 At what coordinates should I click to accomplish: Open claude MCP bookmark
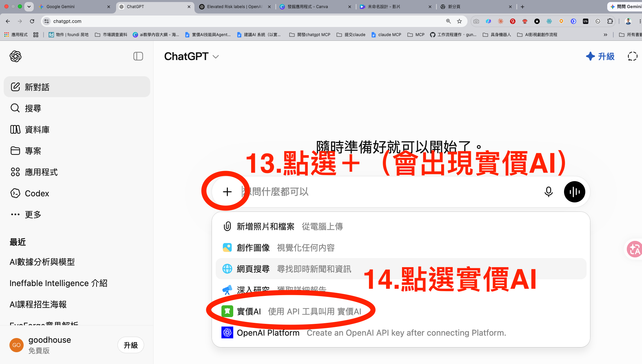386,34
